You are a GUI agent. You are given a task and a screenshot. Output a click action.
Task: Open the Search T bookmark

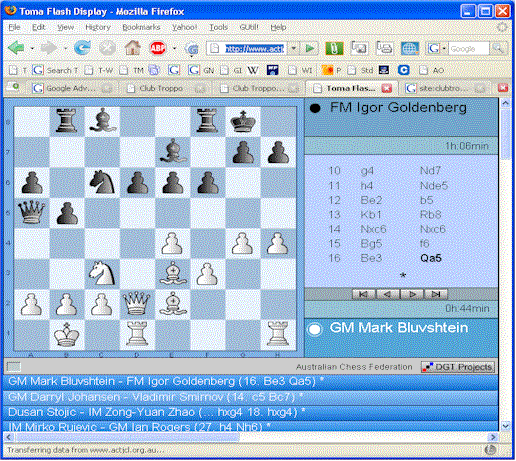click(55, 70)
